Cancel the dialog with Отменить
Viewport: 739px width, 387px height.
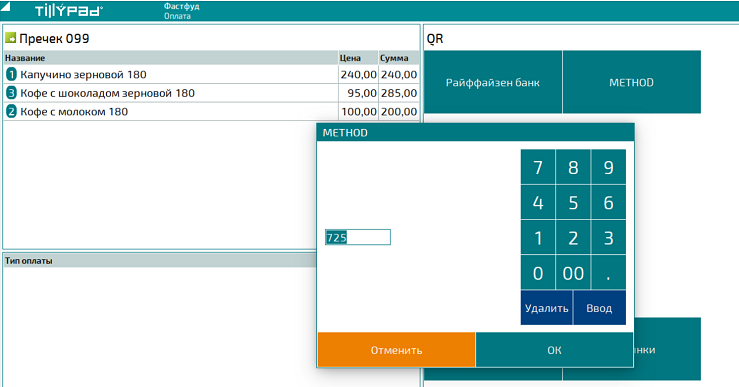coord(396,350)
